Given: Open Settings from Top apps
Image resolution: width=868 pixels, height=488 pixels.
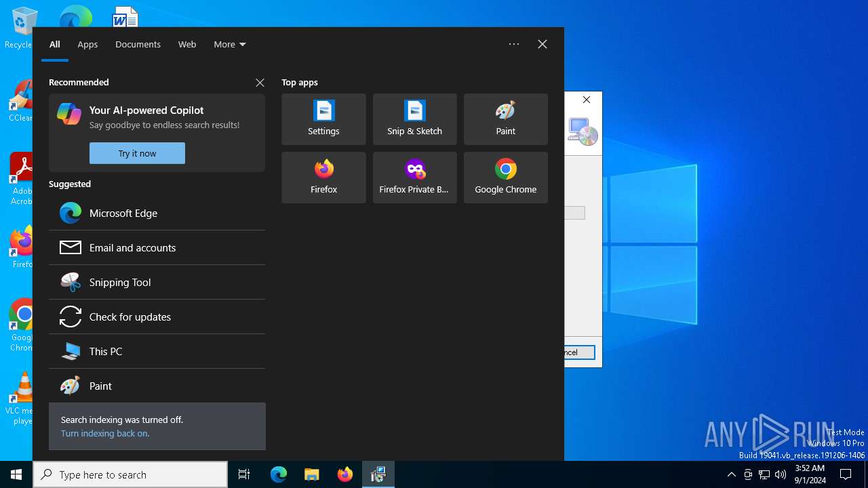Looking at the screenshot, I should pyautogui.click(x=323, y=119).
